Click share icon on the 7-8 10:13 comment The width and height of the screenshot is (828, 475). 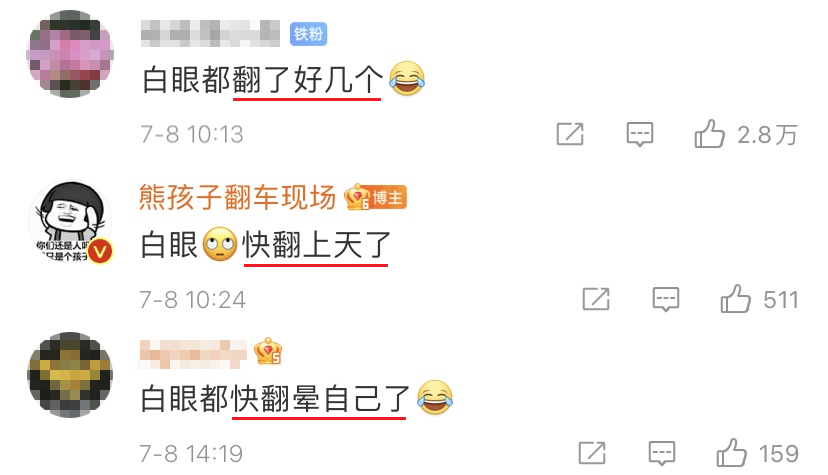[570, 134]
